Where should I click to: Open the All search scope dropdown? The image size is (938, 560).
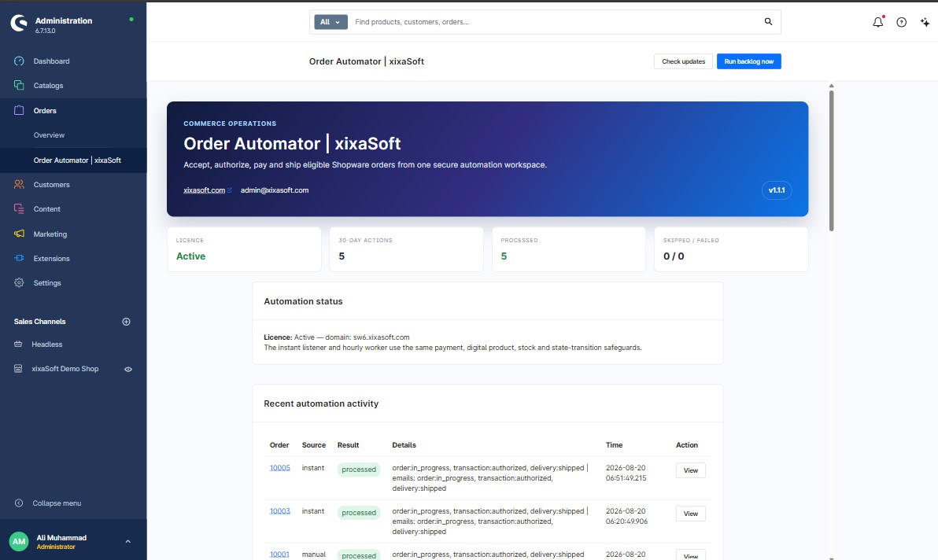331,22
